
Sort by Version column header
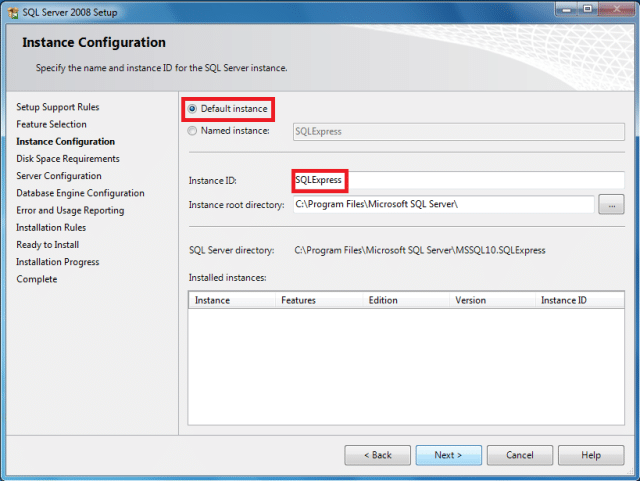tap(492, 300)
